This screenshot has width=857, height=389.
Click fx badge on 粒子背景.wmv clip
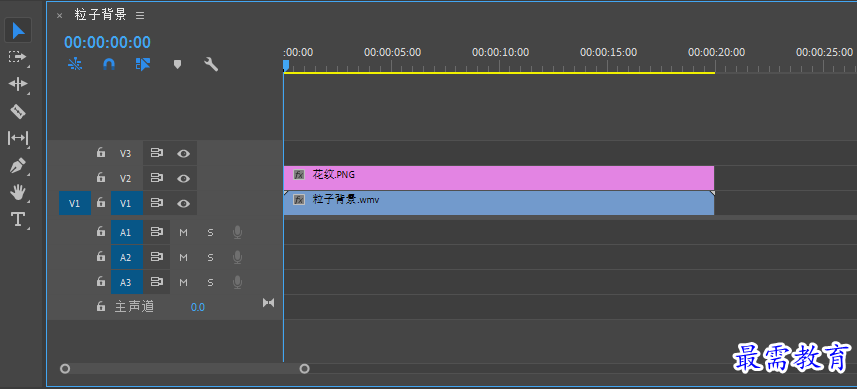click(x=299, y=200)
